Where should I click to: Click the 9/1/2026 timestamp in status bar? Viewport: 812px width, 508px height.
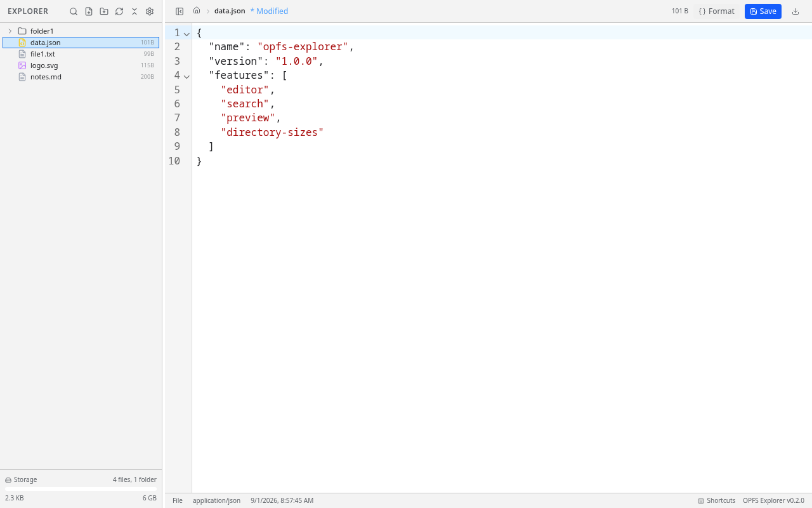(282, 501)
